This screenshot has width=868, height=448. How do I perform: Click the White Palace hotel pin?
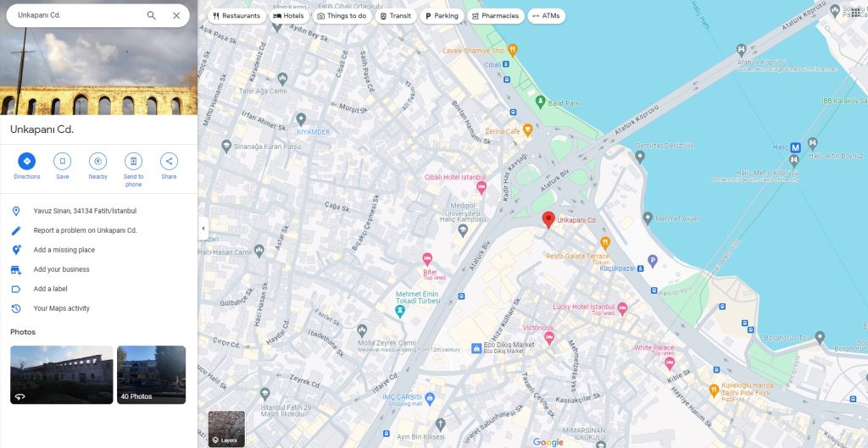pyautogui.click(x=670, y=362)
